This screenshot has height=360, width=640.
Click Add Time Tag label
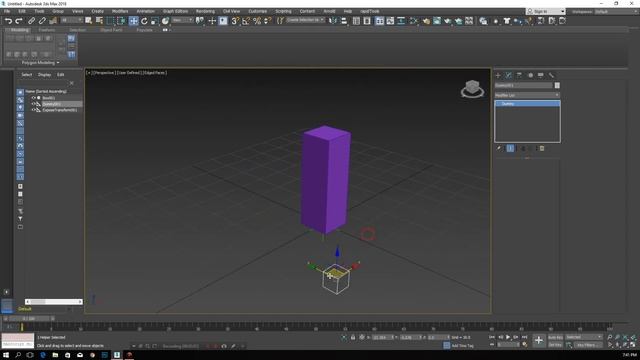pos(462,346)
